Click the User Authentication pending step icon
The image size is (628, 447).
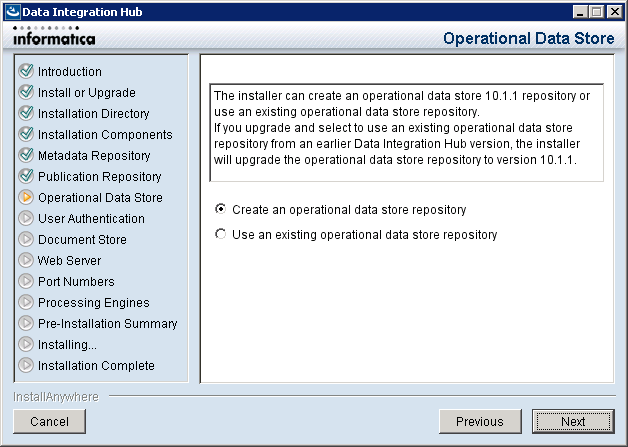(x=26, y=218)
